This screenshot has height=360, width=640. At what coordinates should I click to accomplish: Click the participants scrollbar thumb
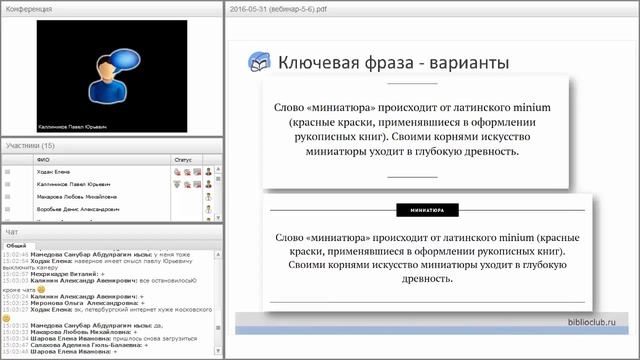218,179
